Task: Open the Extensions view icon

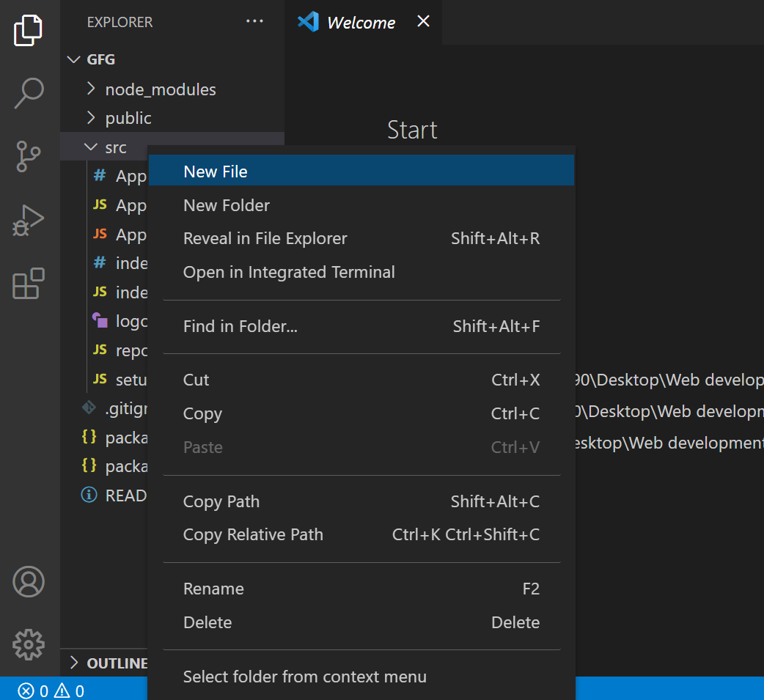Action: point(29,284)
